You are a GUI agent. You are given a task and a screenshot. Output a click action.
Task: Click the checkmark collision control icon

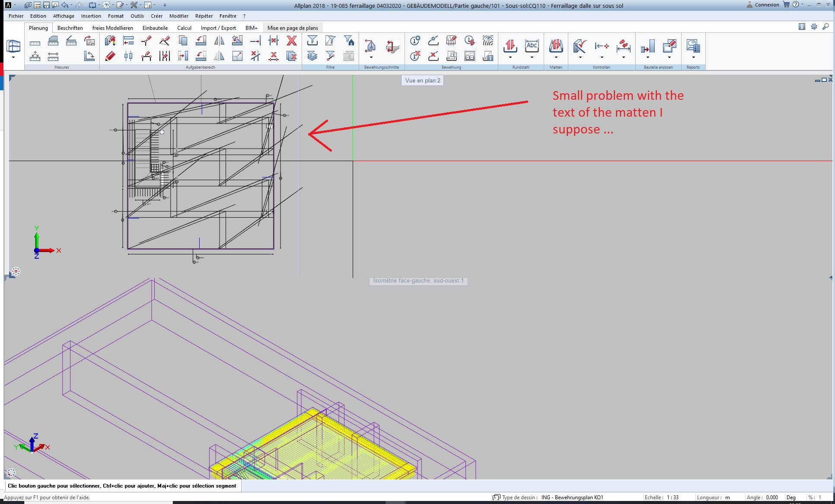tap(580, 46)
